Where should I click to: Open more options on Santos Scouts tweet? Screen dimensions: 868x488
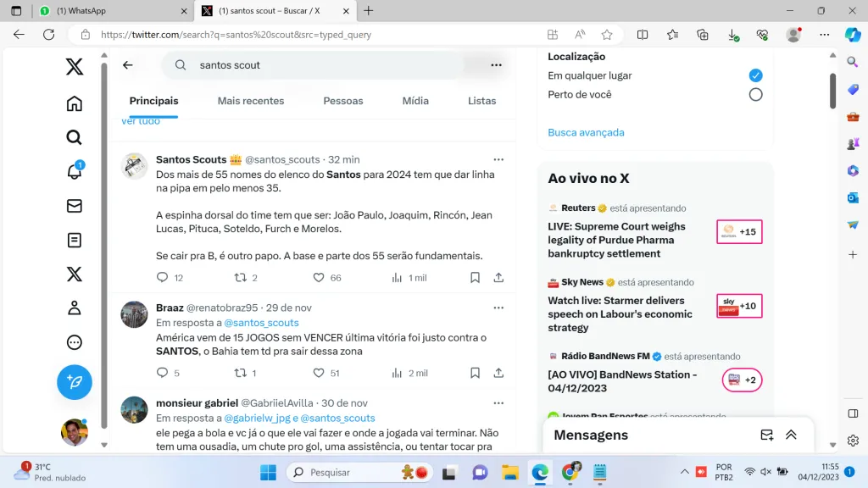click(x=498, y=159)
